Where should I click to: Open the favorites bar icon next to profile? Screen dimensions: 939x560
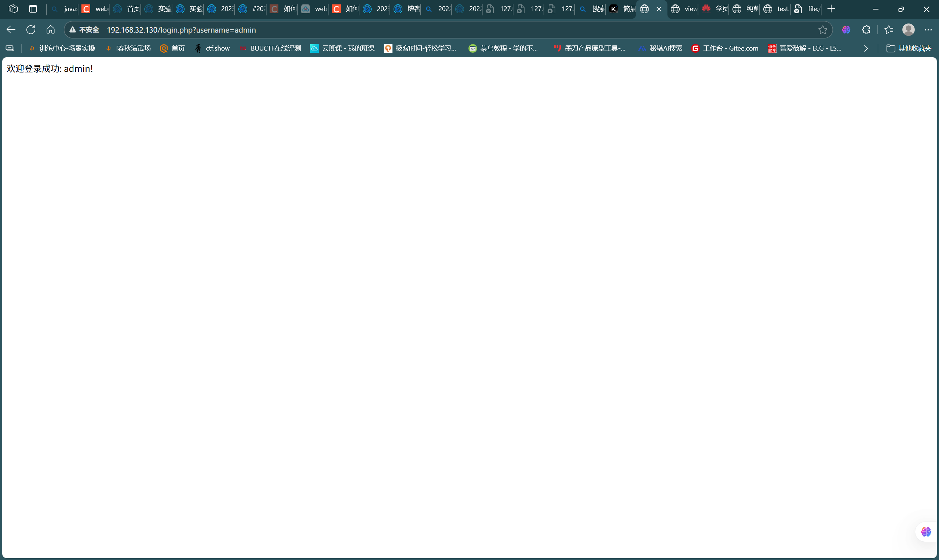[x=888, y=30]
